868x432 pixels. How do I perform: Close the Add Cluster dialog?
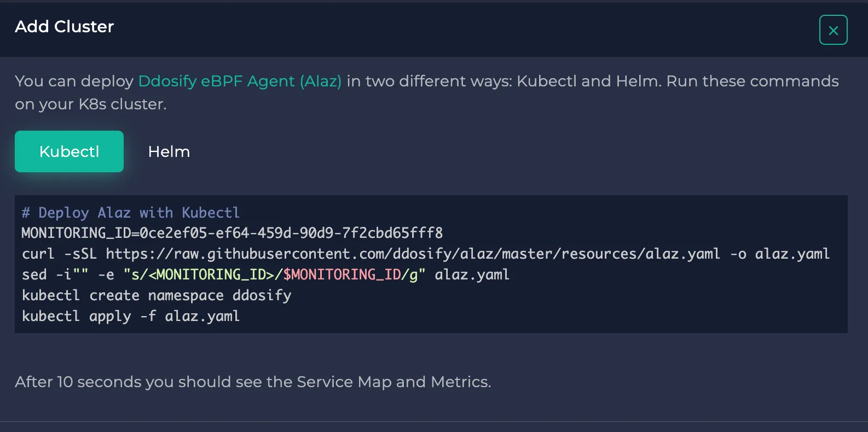coord(833,30)
